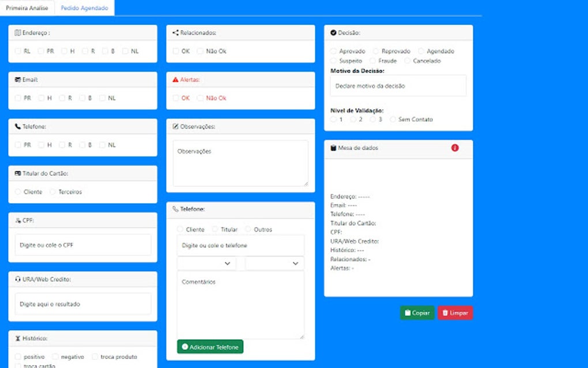Screen dimensions: 588x368
Task: Click the edit pencil icon beside Observações
Action: tap(175, 126)
